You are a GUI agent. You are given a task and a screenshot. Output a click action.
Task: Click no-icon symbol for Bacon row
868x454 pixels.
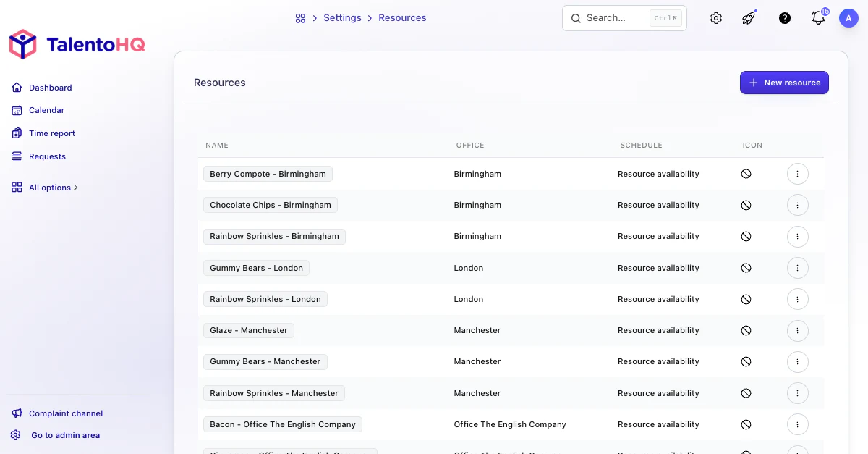[746, 424]
